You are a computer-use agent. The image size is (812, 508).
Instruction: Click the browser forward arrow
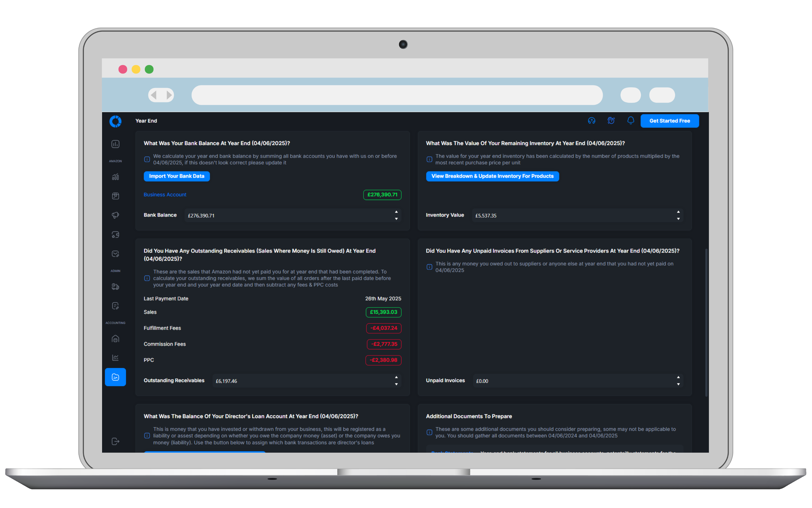coord(169,95)
